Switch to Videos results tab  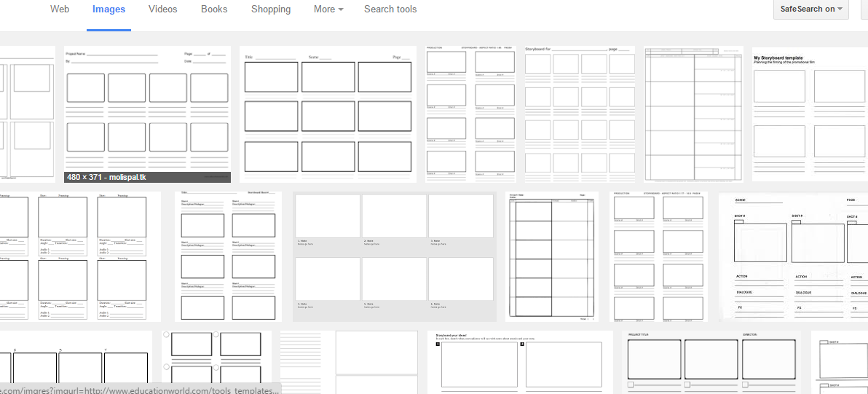click(162, 9)
